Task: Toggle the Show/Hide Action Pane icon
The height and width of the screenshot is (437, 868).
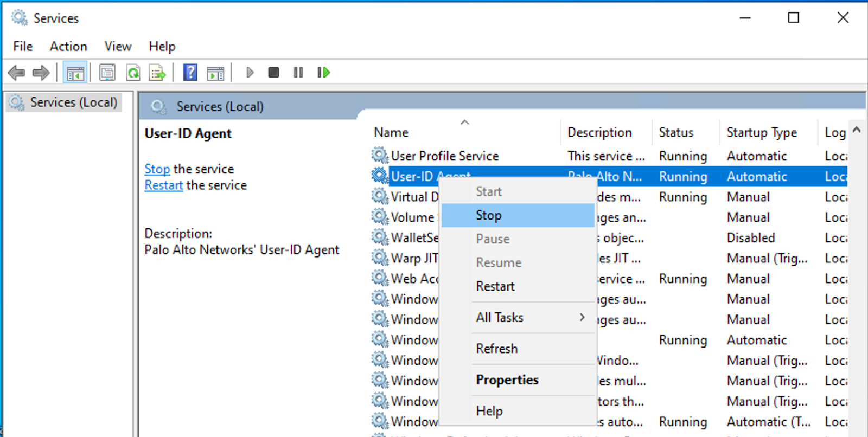Action: [215, 73]
